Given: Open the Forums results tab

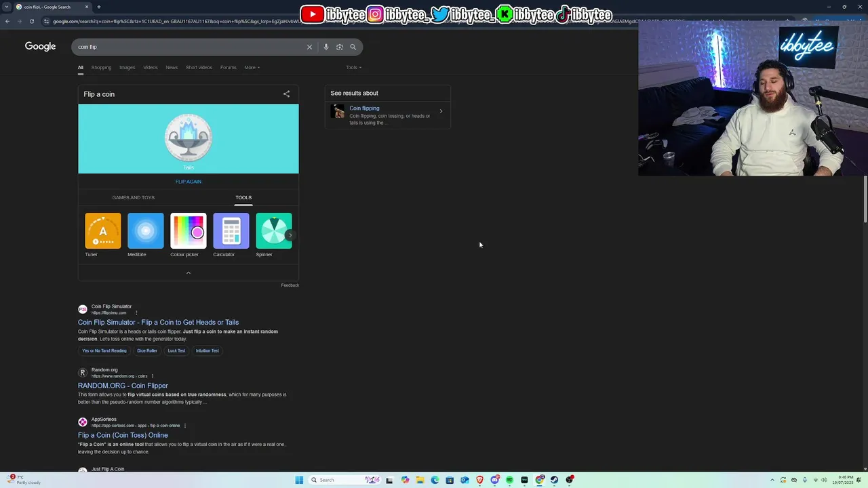Looking at the screenshot, I should coord(229,67).
